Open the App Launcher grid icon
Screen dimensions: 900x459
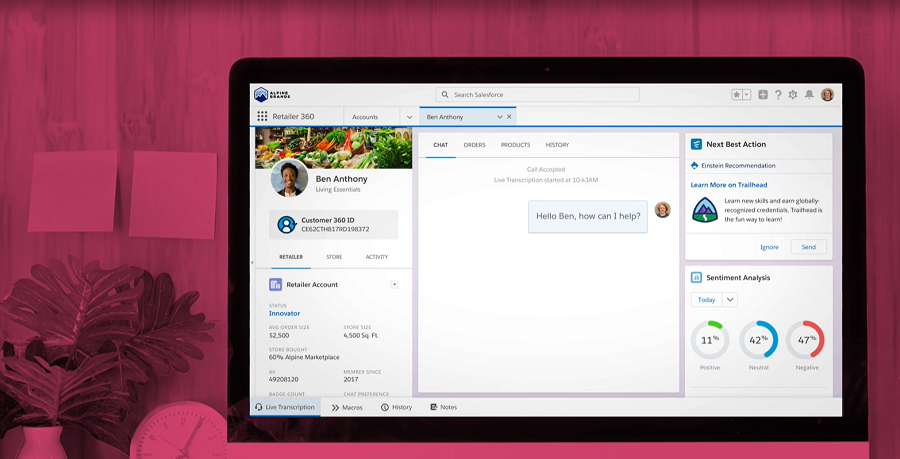pos(262,117)
